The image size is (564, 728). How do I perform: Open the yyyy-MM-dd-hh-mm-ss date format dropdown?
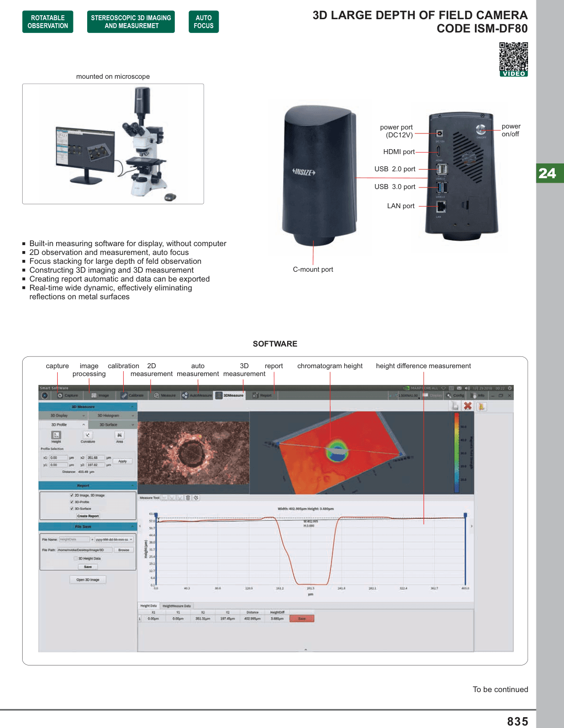[114, 539]
